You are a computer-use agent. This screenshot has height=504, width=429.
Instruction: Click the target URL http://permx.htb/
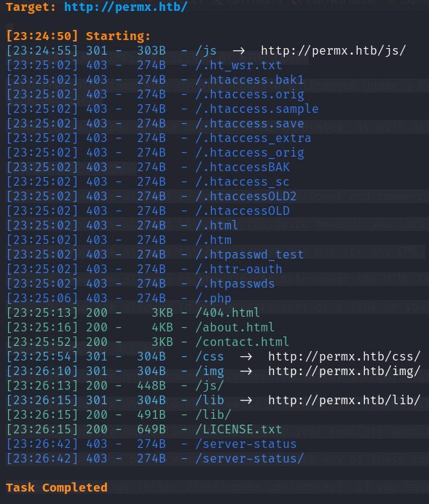tap(126, 7)
